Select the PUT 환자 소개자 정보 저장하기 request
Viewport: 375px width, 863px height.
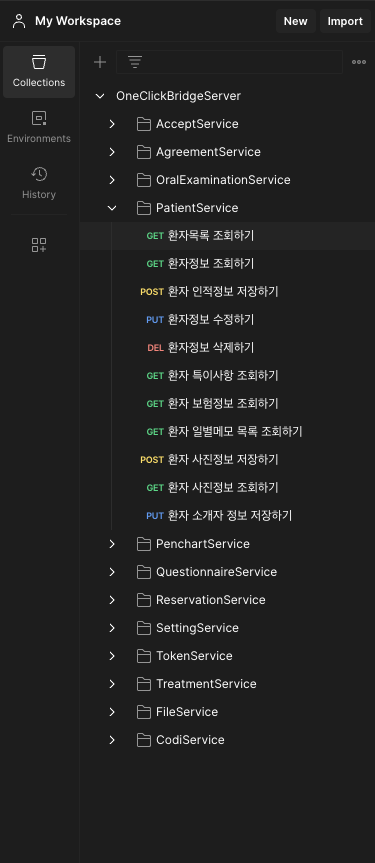[227, 516]
